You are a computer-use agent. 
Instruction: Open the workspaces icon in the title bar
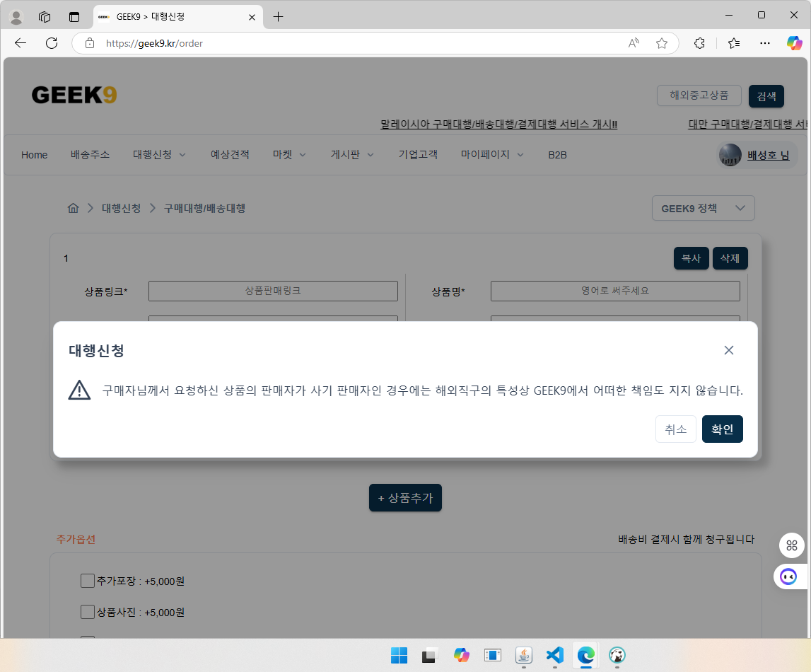[x=45, y=17]
